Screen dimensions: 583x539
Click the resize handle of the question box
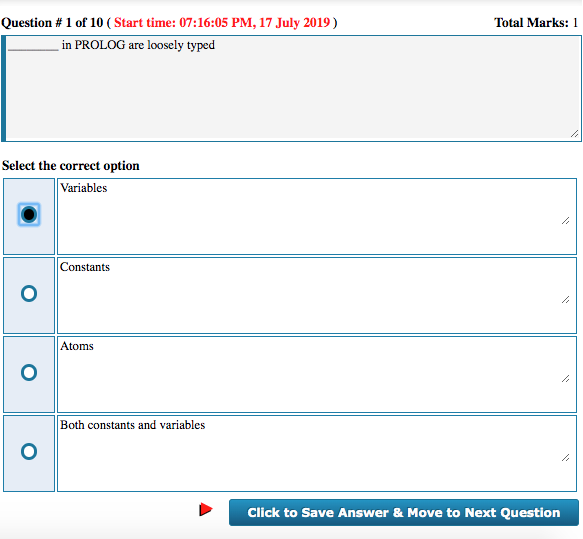pyautogui.click(x=574, y=133)
